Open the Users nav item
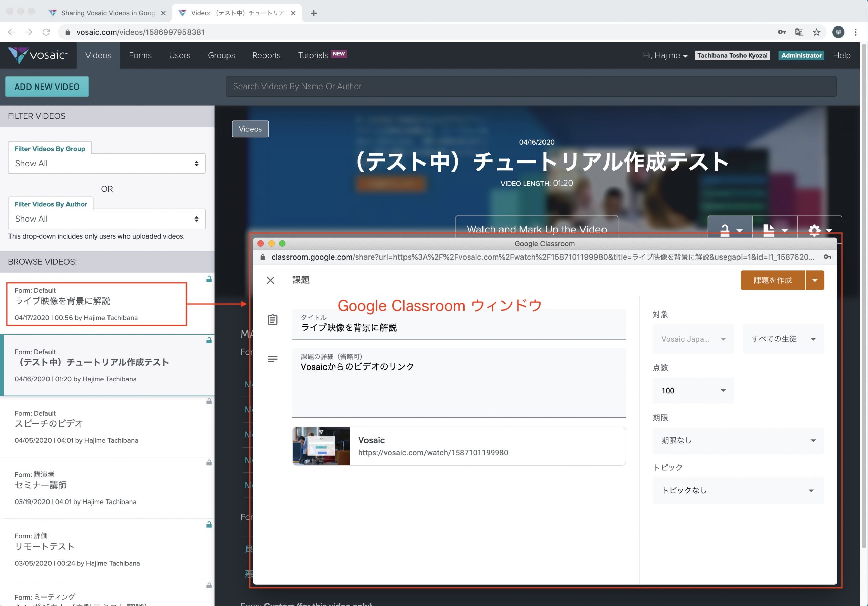Screen dimensions: 868x606 pos(180,55)
